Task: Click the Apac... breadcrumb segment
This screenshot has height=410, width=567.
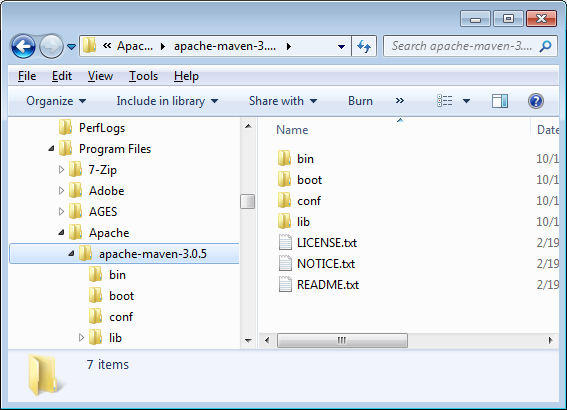Action: (135, 46)
